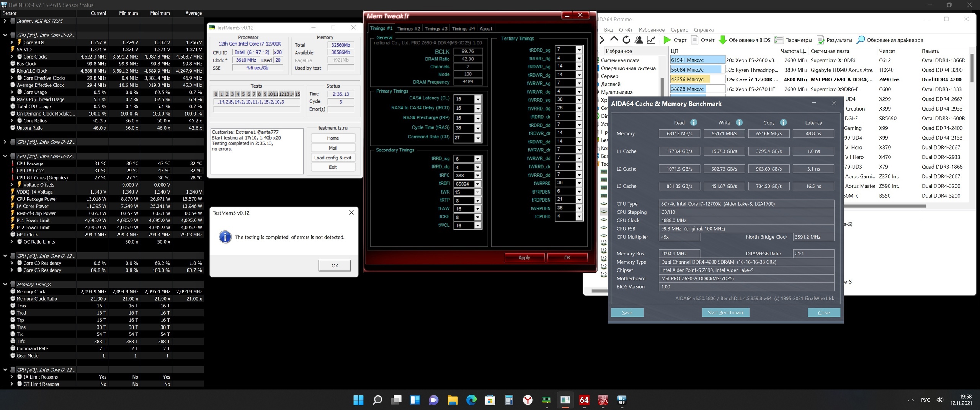The height and width of the screenshot is (410, 980).
Task: Click the BCLK value field in Mem TweakIt
Action: tap(468, 52)
